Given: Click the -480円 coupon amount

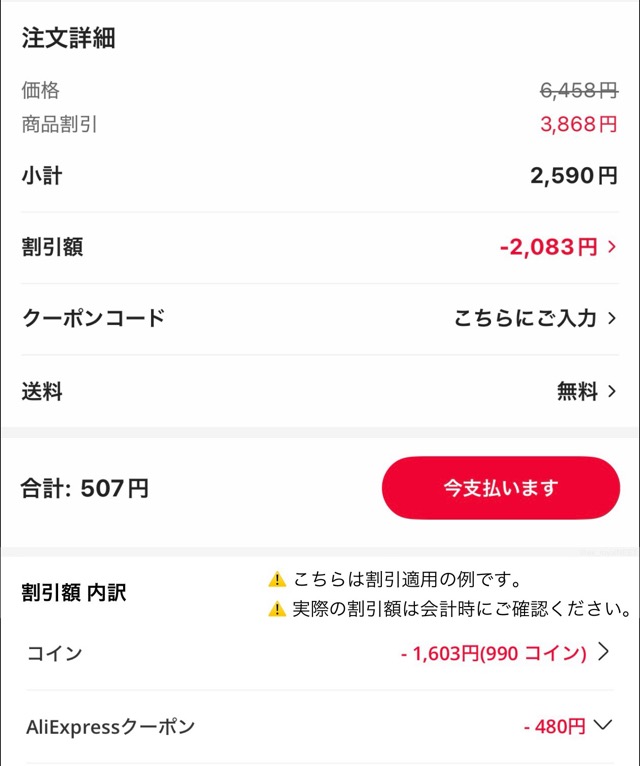Looking at the screenshot, I should click(x=554, y=727).
